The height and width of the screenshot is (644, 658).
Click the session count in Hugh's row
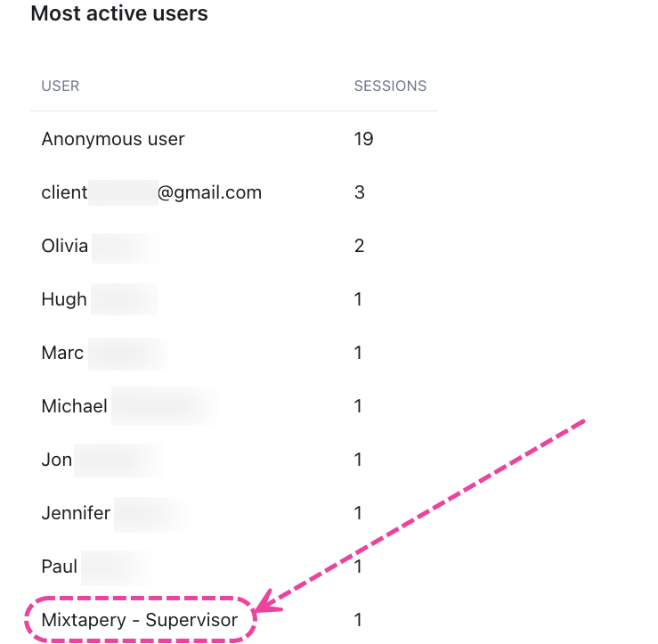[x=358, y=299]
